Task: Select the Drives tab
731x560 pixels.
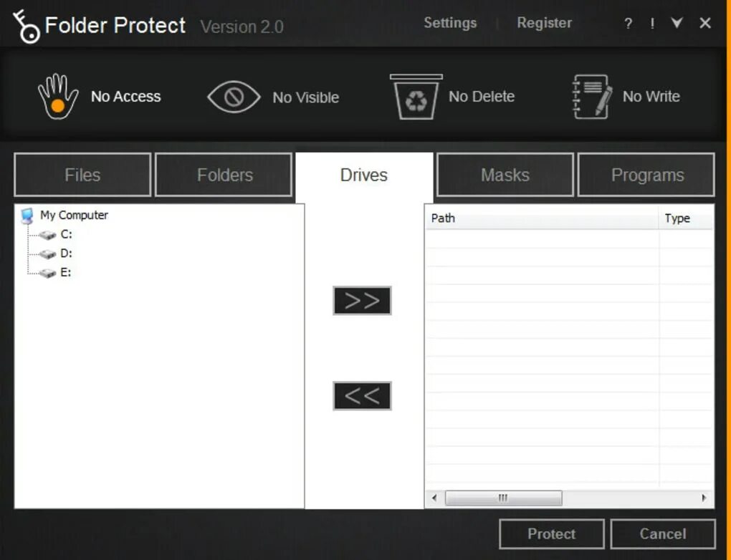Action: click(x=364, y=175)
